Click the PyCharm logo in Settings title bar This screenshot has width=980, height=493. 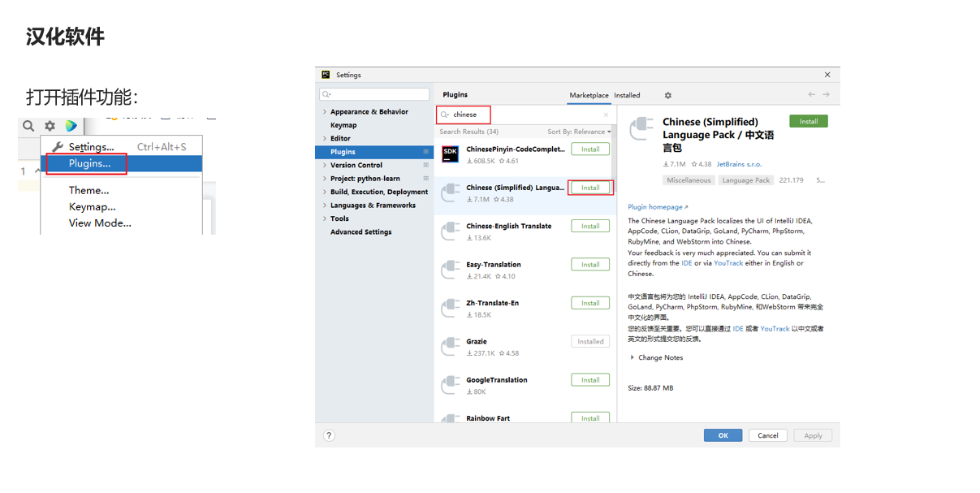click(326, 75)
